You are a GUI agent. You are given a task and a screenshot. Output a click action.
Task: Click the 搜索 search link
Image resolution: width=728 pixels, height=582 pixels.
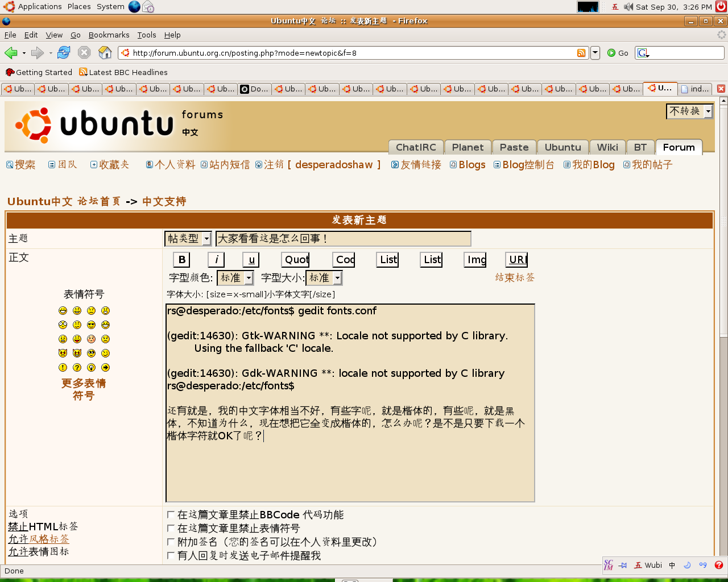20,164
